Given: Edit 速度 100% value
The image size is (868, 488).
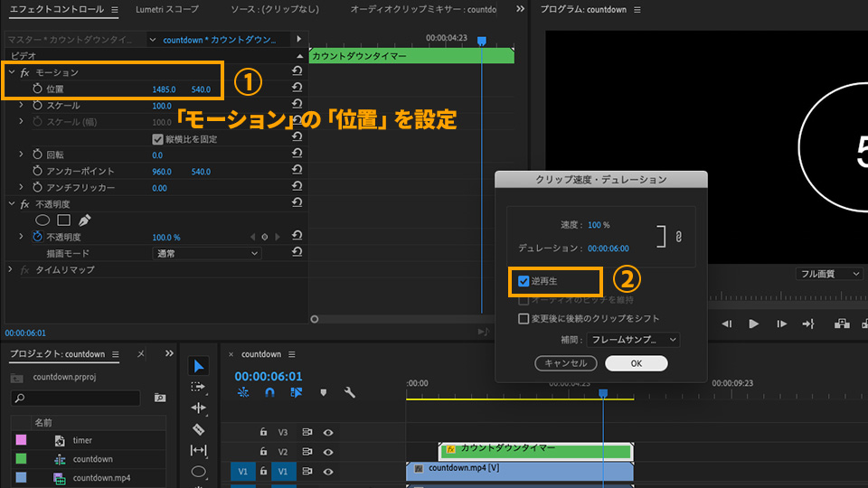Looking at the screenshot, I should click(x=599, y=225).
